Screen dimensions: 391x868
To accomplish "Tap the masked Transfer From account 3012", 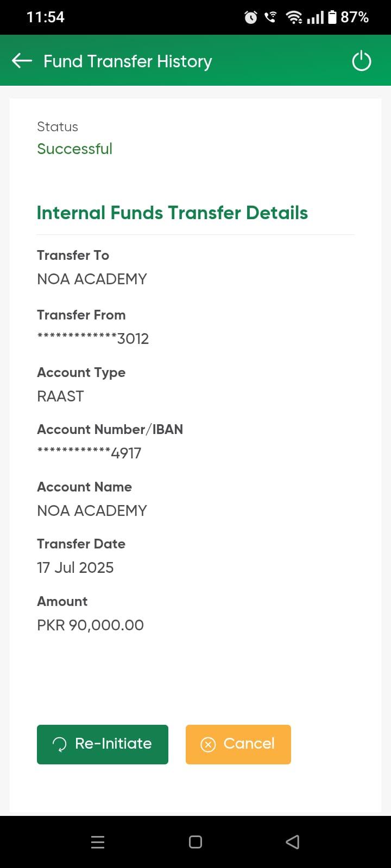I will (x=93, y=339).
